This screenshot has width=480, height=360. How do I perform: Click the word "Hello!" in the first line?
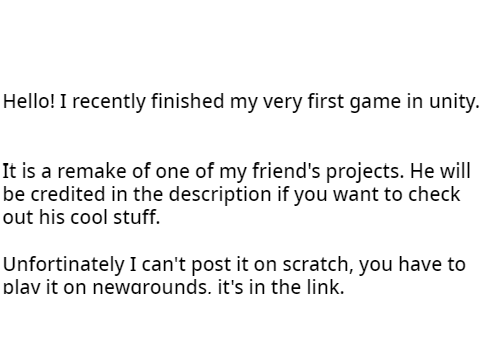pos(28,101)
